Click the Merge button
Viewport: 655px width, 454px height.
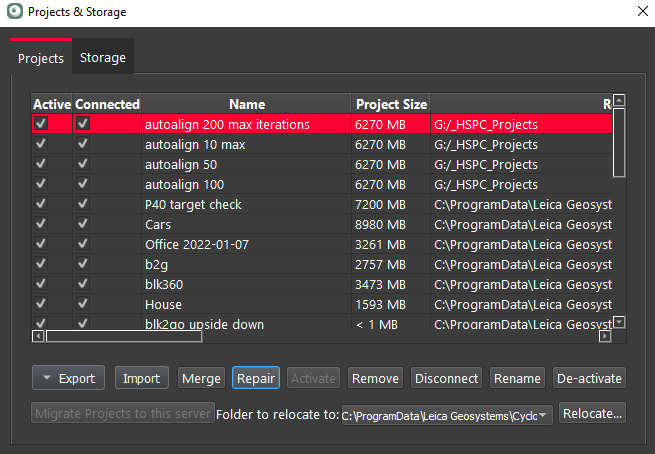point(201,378)
